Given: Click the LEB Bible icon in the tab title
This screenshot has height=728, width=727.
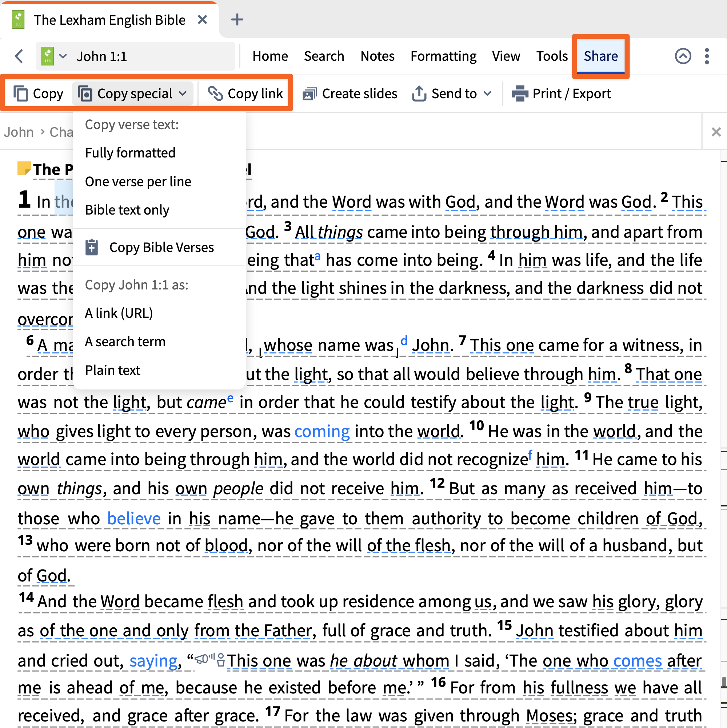Looking at the screenshot, I should (19, 20).
